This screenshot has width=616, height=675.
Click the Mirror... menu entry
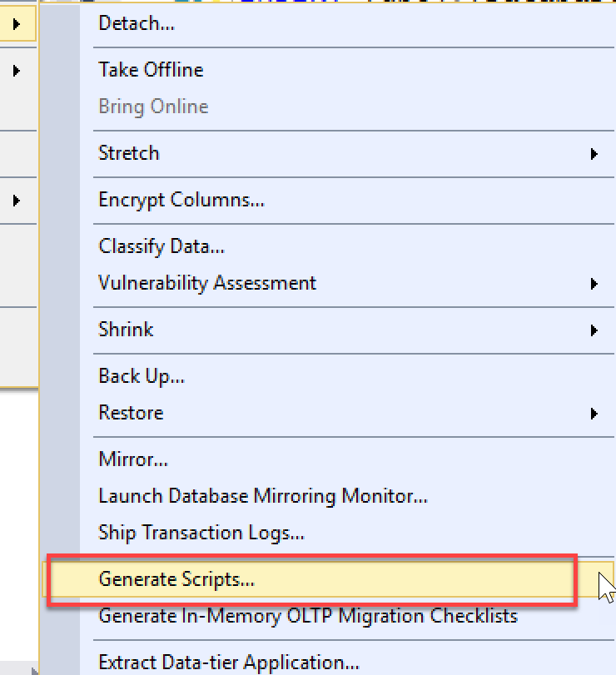point(133,459)
